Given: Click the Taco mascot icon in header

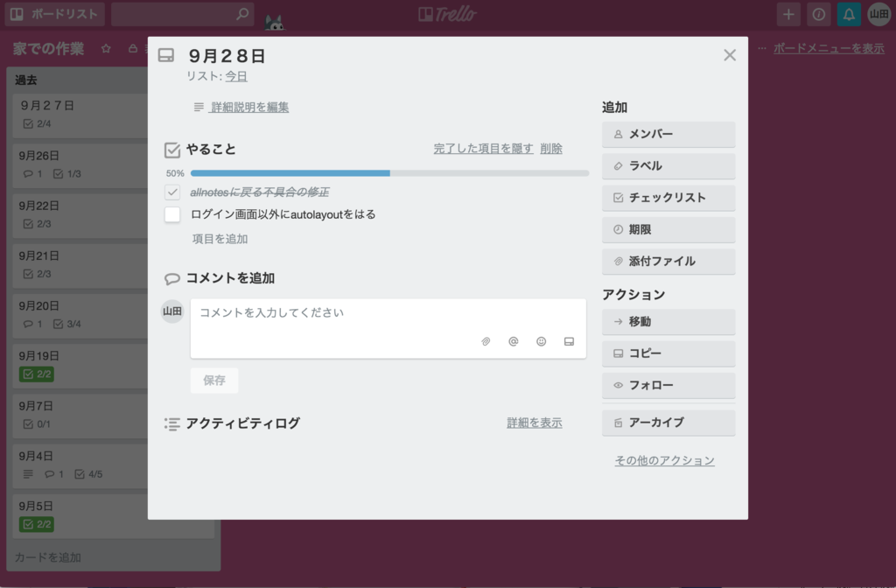Looking at the screenshot, I should tap(274, 23).
